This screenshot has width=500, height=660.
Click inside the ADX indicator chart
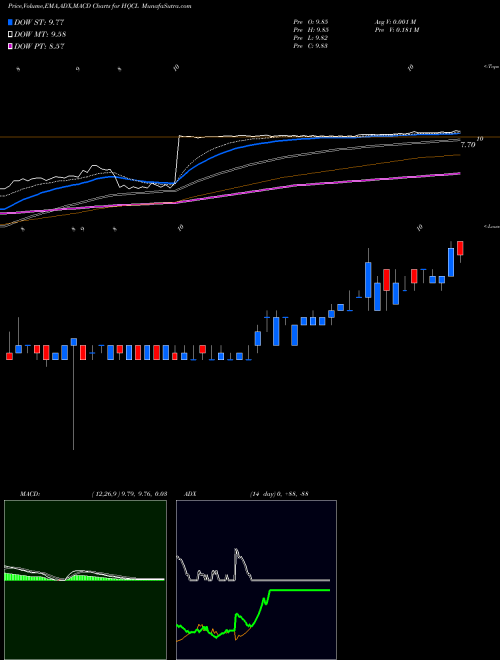[x=256, y=580]
